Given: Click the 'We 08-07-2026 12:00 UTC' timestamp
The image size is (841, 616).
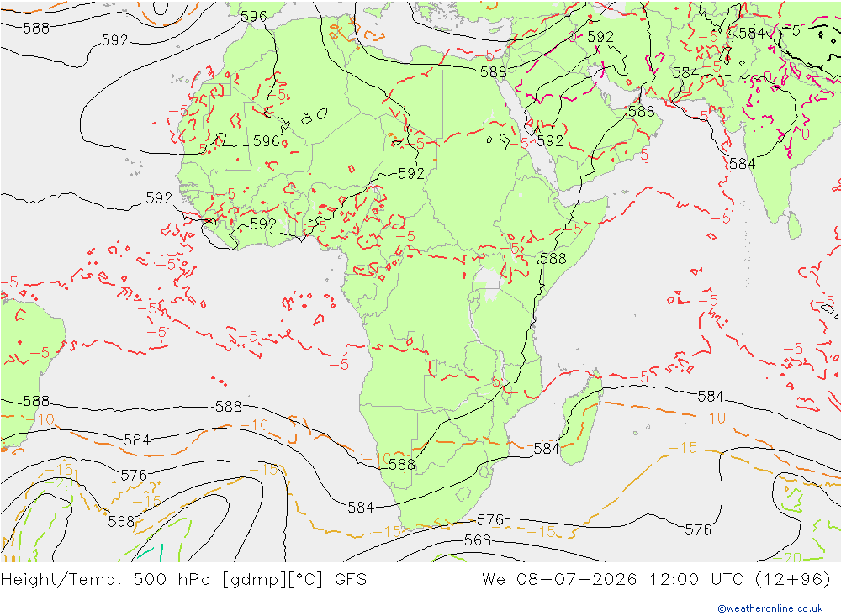Looking at the screenshot, I should point(612,580).
